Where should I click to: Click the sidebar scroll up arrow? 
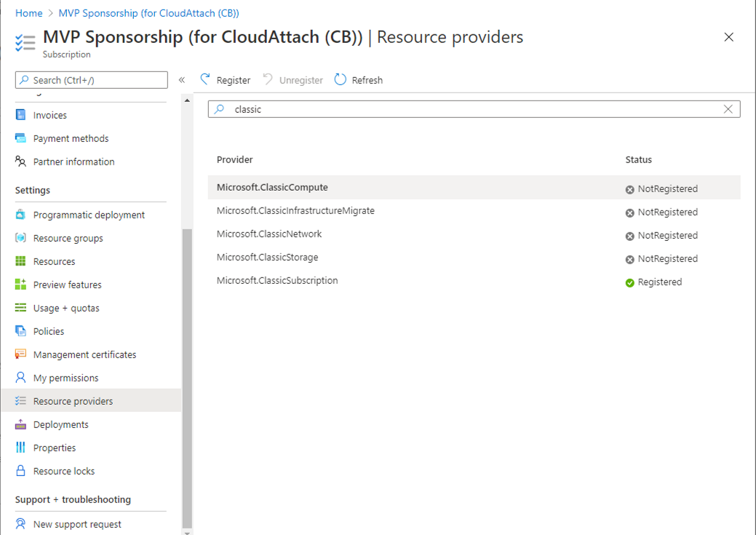pos(187,100)
